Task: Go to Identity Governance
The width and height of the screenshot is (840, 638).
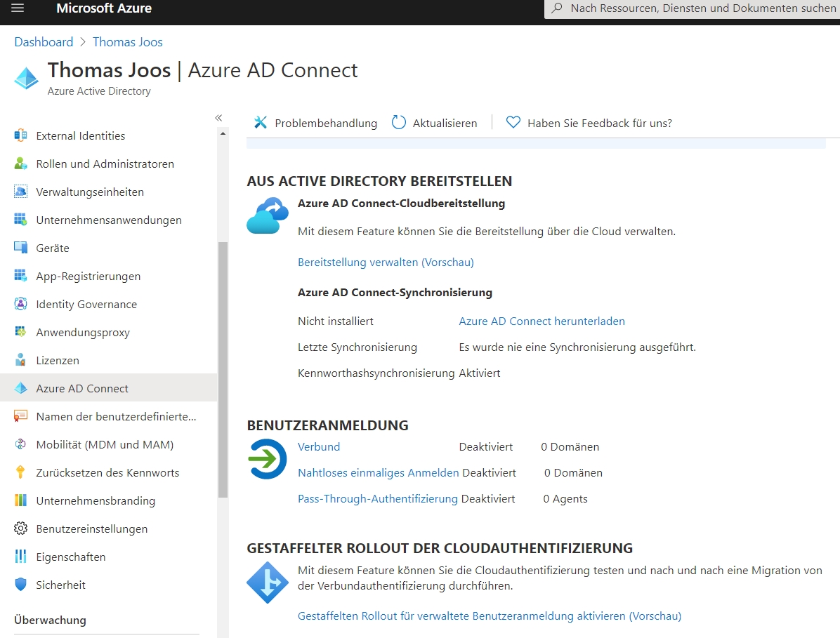Action: [x=86, y=304]
